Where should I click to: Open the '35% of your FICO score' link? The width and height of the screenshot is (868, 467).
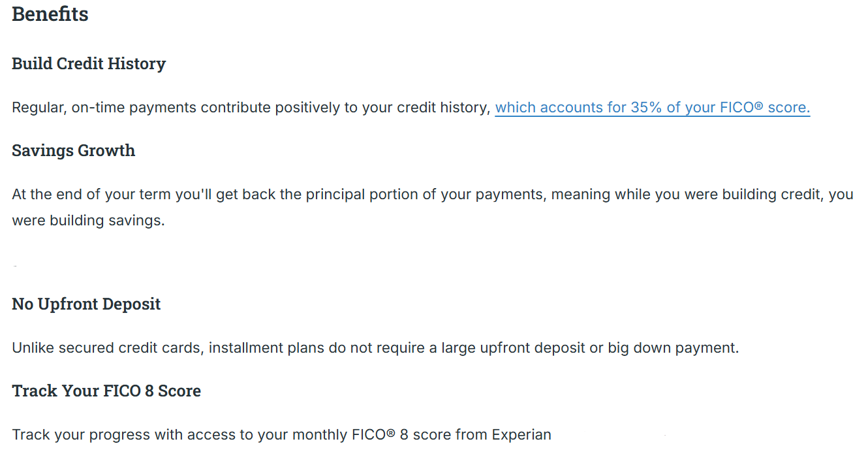653,107
